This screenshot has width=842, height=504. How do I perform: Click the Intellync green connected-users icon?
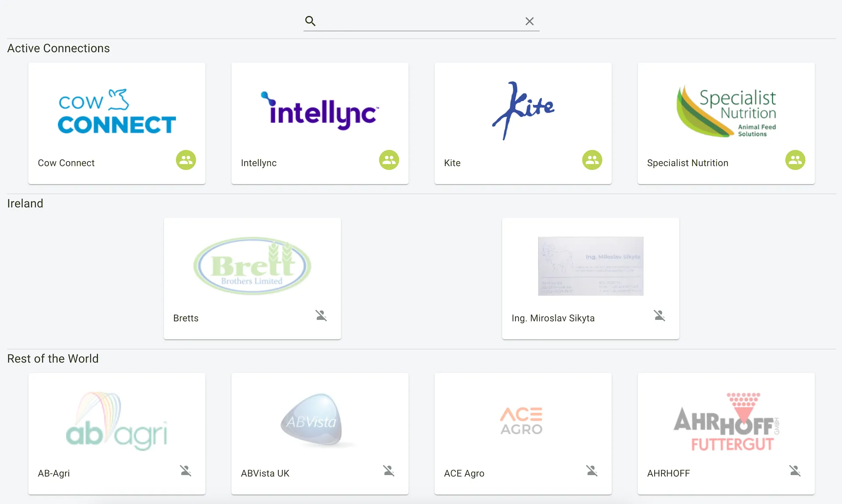click(389, 160)
